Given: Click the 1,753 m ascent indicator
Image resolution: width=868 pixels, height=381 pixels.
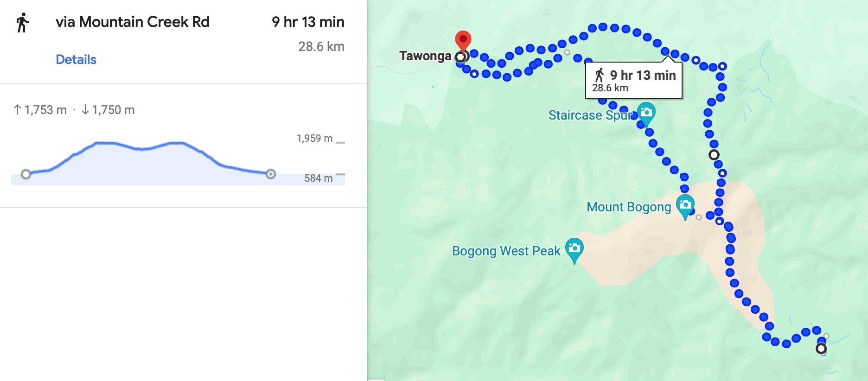Looking at the screenshot, I should [40, 110].
